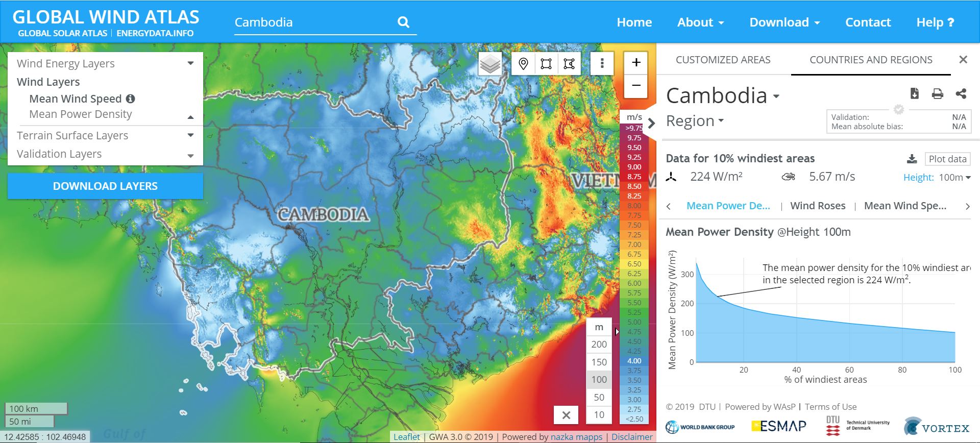Open the Wind Roses tab

tap(818, 206)
